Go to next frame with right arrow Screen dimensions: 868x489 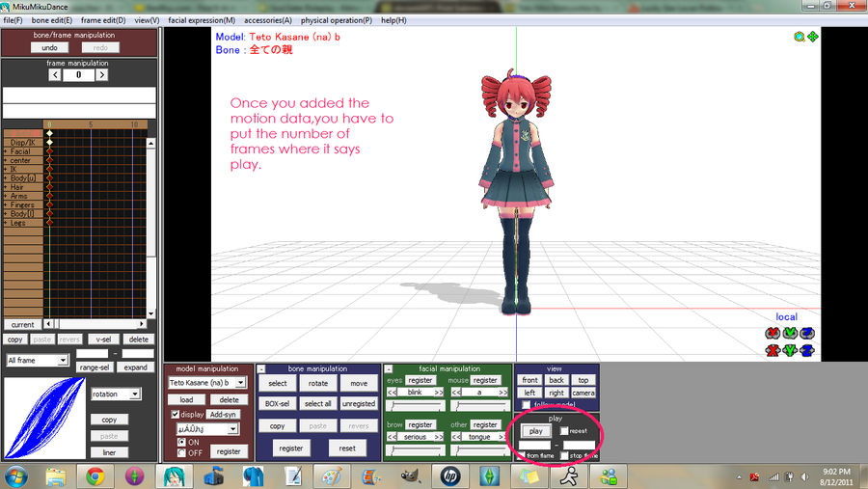[101, 75]
